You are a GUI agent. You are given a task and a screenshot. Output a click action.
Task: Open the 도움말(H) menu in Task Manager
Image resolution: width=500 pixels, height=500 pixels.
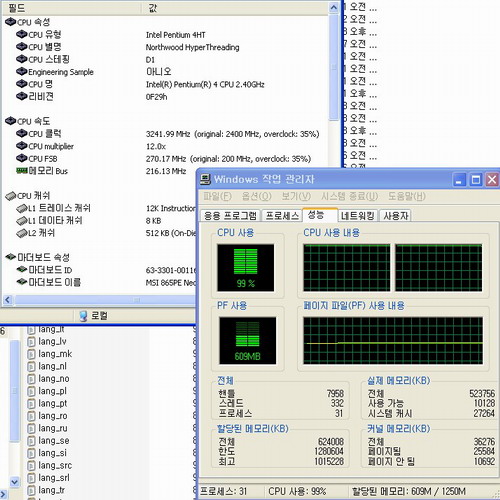coord(407,196)
